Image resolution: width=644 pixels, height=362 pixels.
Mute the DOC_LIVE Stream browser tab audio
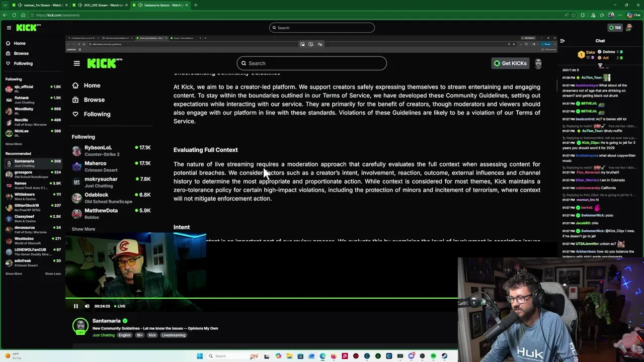point(80,5)
